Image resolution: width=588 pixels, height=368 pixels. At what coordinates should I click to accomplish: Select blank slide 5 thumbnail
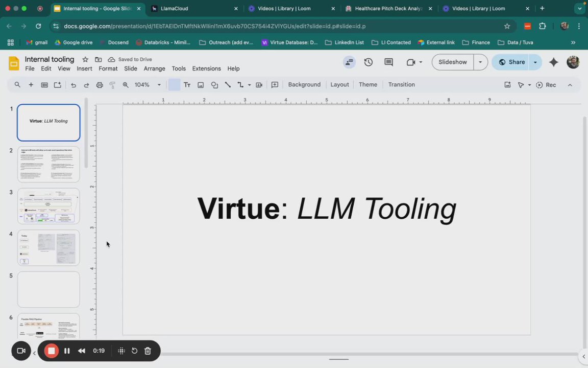[48, 289]
